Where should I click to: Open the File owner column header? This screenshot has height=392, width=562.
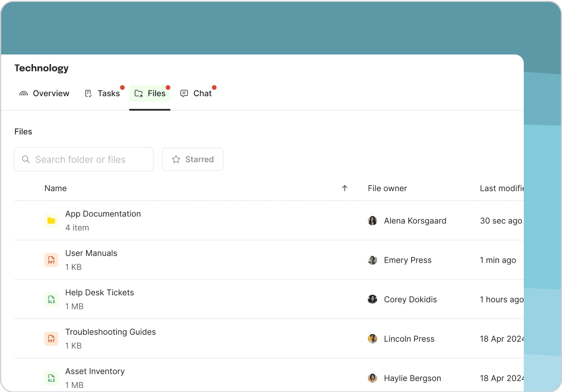(387, 188)
